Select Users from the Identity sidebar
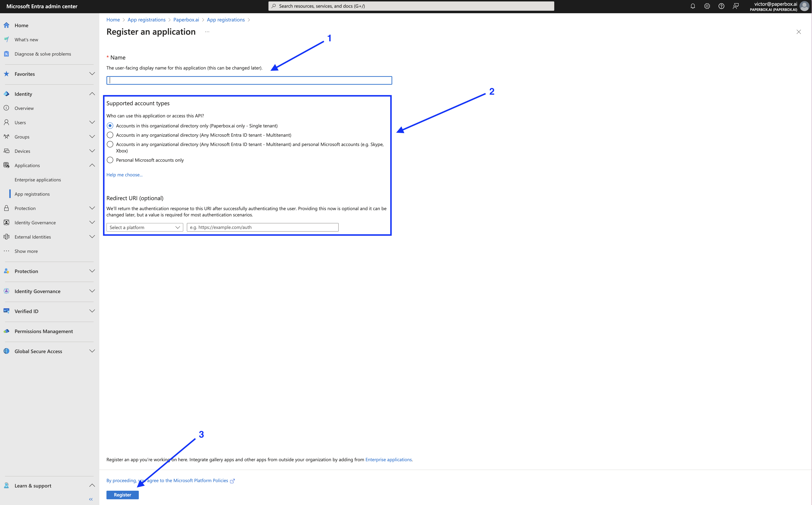This screenshot has width=812, height=505. click(20, 122)
